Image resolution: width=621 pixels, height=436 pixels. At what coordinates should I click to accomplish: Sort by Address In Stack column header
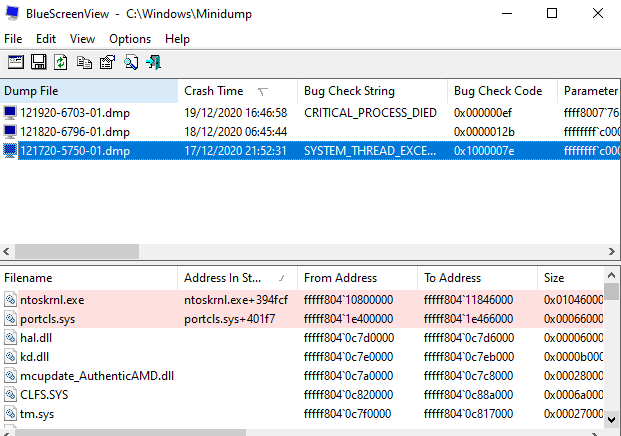tap(238, 278)
